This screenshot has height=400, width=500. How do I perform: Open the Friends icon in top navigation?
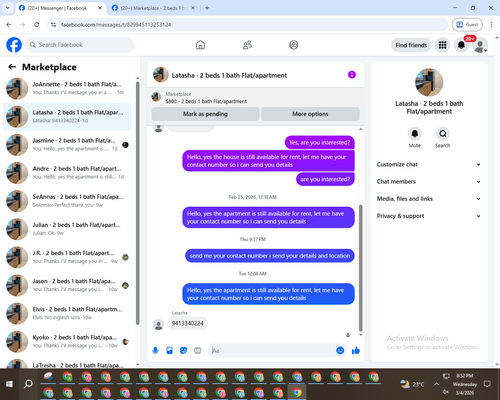247,45
